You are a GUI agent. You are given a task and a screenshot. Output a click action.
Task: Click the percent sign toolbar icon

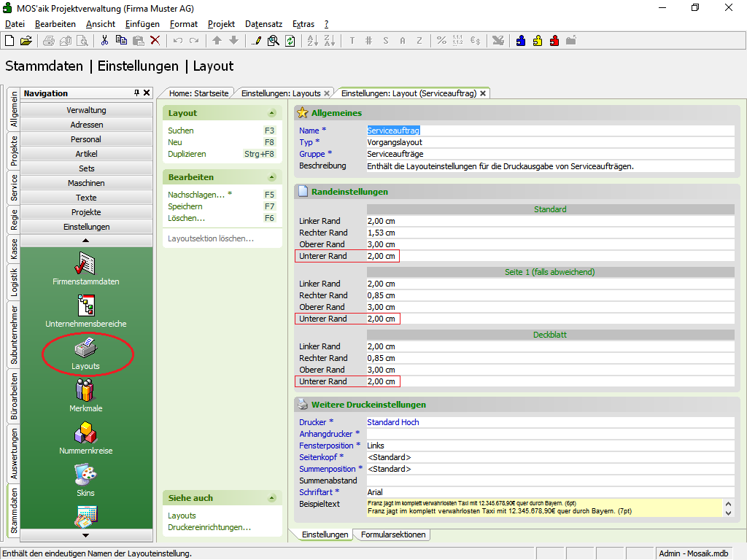(x=441, y=41)
